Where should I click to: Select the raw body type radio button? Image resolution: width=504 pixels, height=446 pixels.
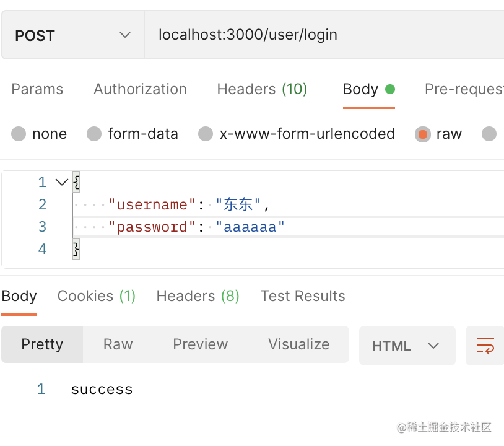(x=423, y=134)
